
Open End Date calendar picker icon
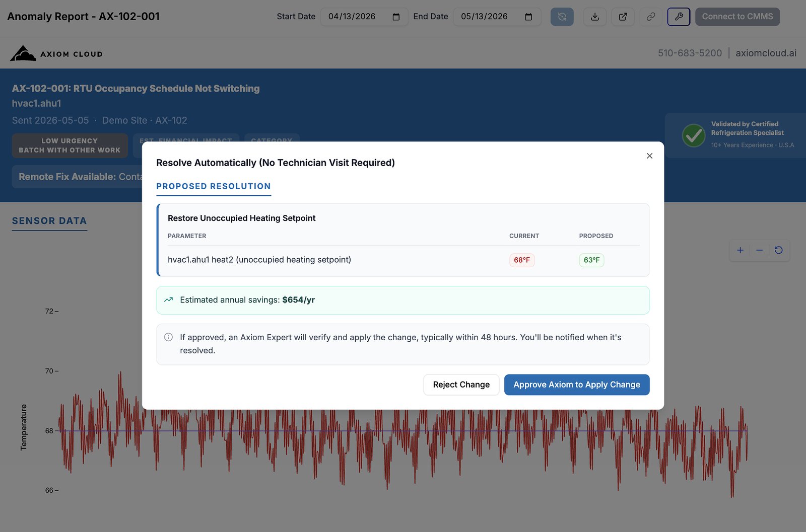coord(528,17)
